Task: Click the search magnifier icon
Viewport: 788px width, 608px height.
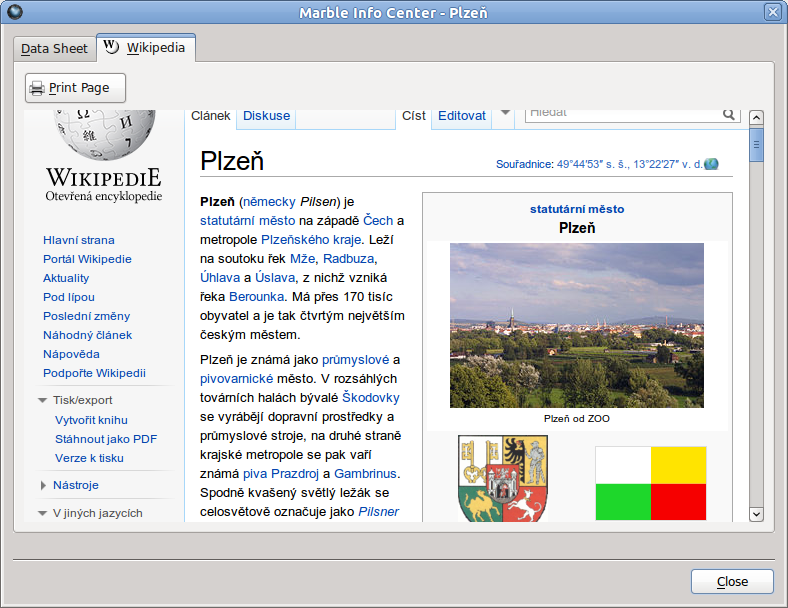Action: pos(729,115)
